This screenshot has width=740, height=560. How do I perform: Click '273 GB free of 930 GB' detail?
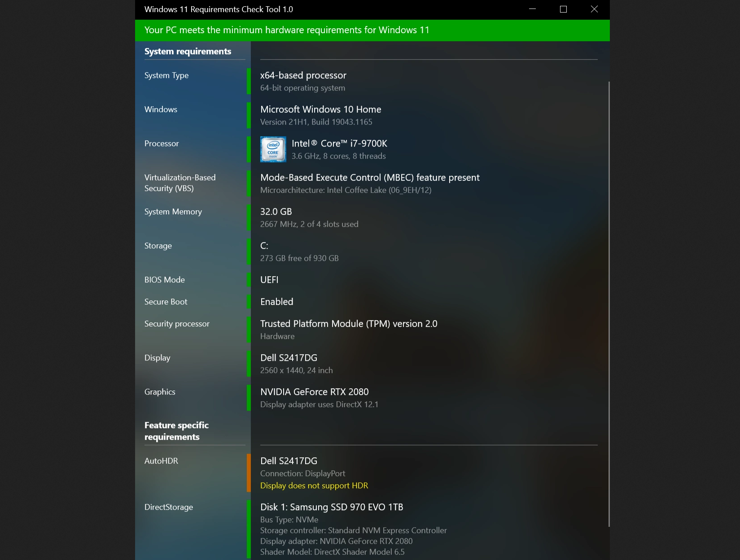(299, 258)
